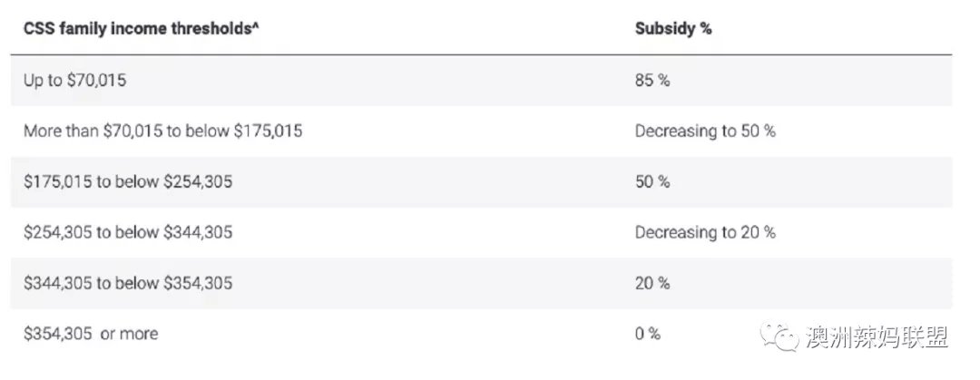Select $344,305 to below $354,305 row
Viewport: 980px width, 380px height.
point(481,283)
